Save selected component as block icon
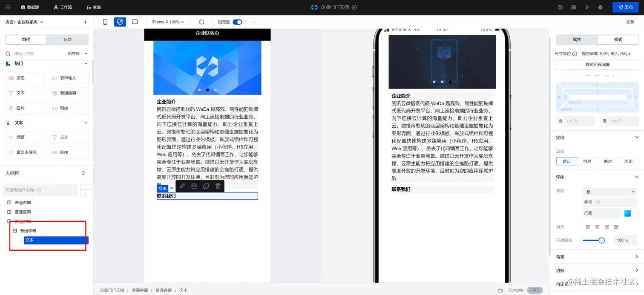 (x=194, y=186)
